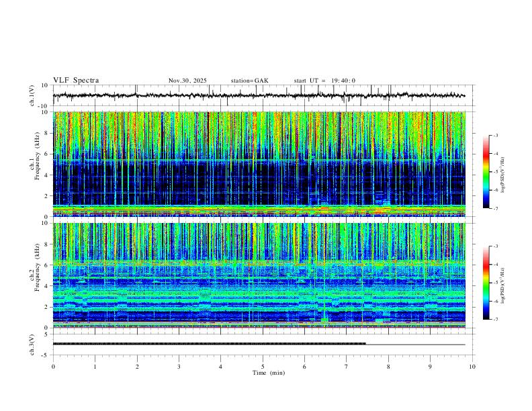Click the date text "Nov.30, 2025"
This screenshot has height=411, width=532.
(x=187, y=81)
